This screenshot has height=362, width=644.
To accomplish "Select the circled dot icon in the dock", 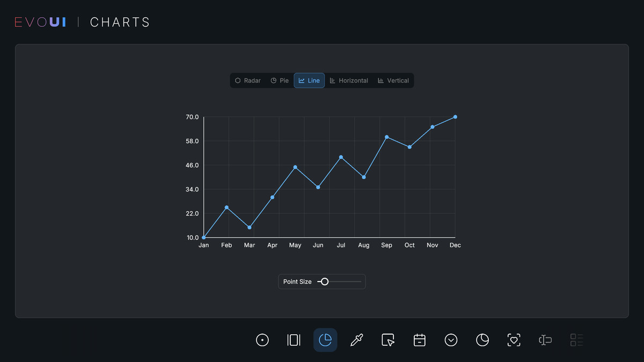I will [262, 340].
